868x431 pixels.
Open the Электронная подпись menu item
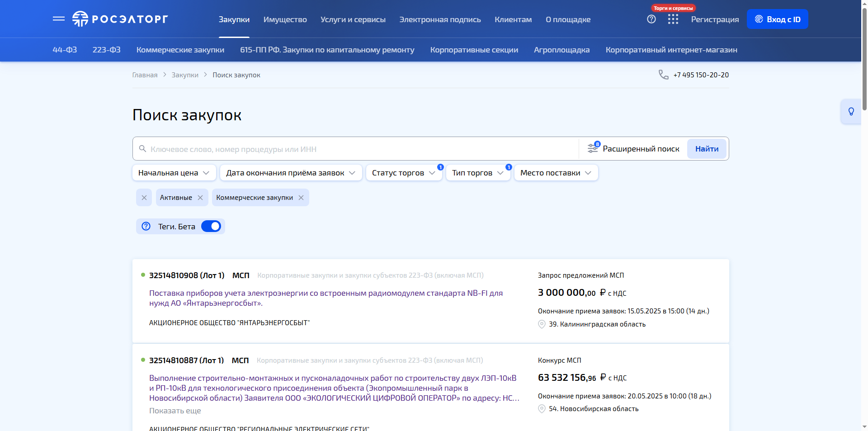tap(440, 19)
